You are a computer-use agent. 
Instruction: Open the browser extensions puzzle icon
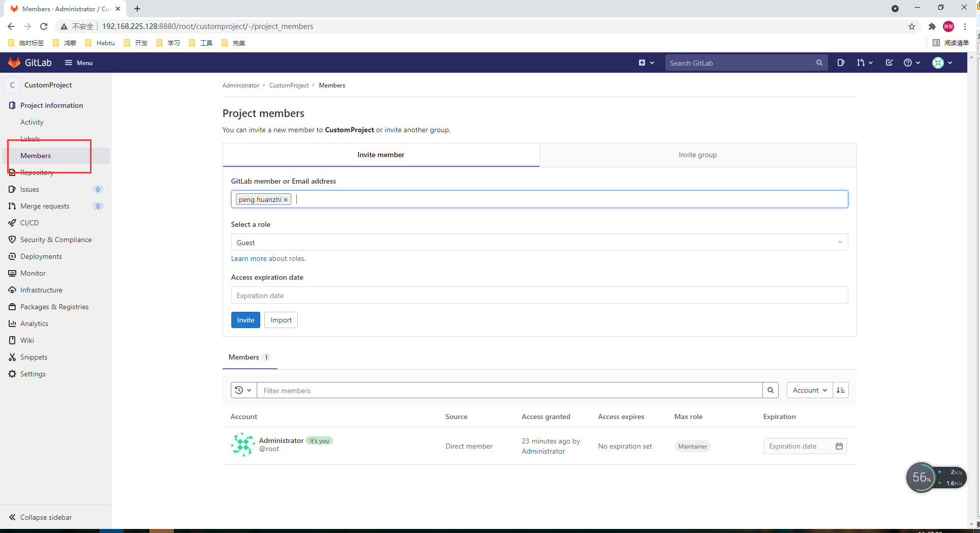[x=932, y=26]
